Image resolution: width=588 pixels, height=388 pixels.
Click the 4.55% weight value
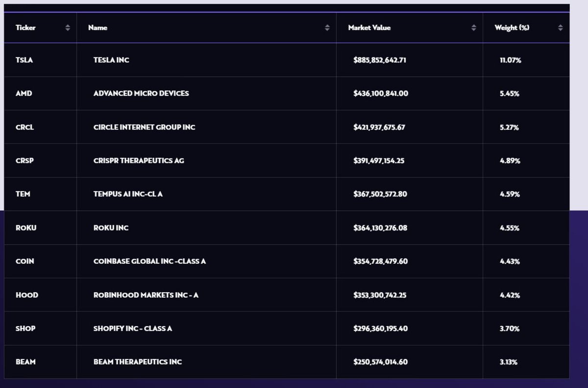pyautogui.click(x=510, y=228)
